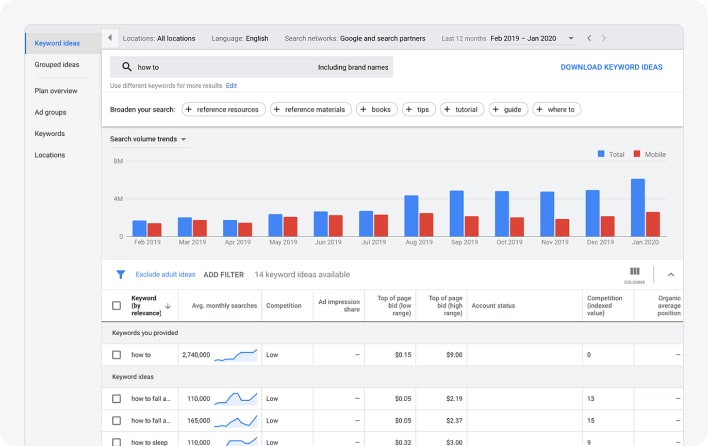The image size is (708, 446).
Task: Open Grouped ideas in sidebar
Action: coord(57,65)
